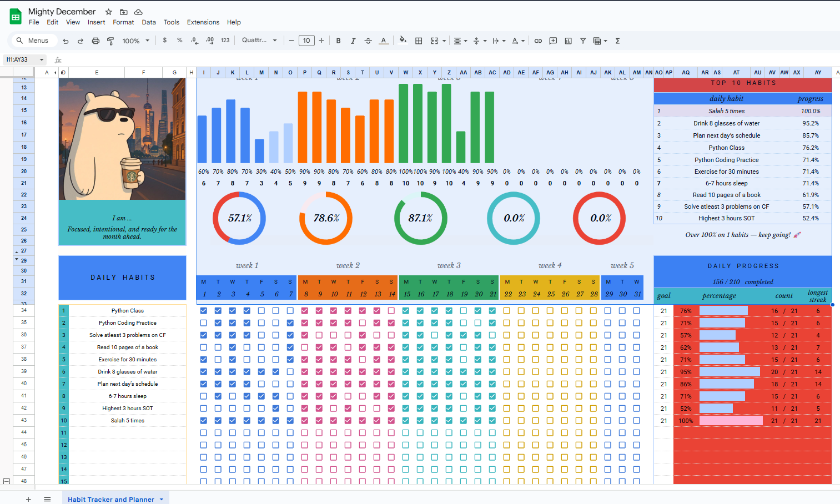Open the zoom level 100% dropdown
Screen dimensions: 840x504
click(x=135, y=41)
